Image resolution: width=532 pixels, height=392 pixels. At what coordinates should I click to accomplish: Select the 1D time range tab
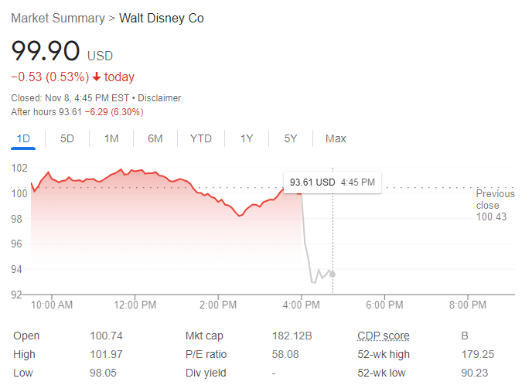point(23,138)
